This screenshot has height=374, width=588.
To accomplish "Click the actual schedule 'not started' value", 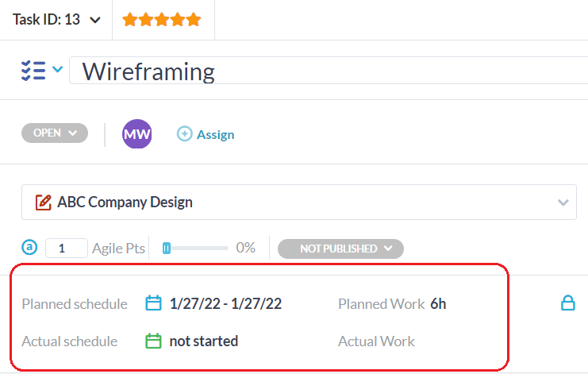I will 203,341.
